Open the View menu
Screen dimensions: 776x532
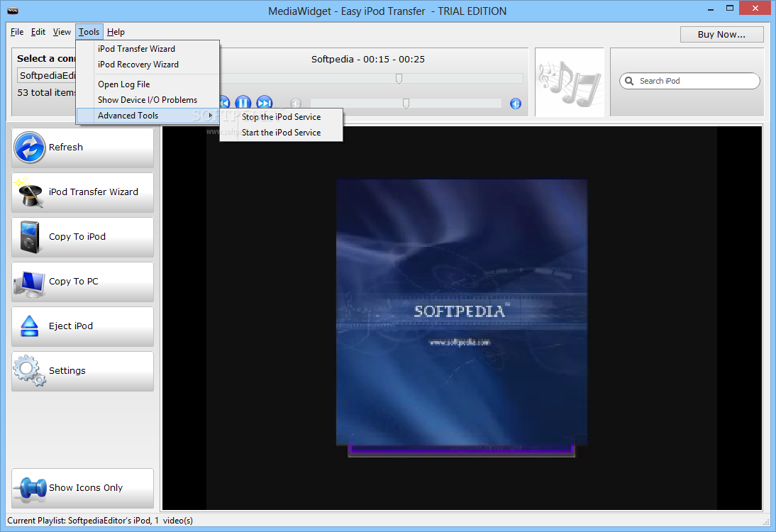pyautogui.click(x=62, y=32)
